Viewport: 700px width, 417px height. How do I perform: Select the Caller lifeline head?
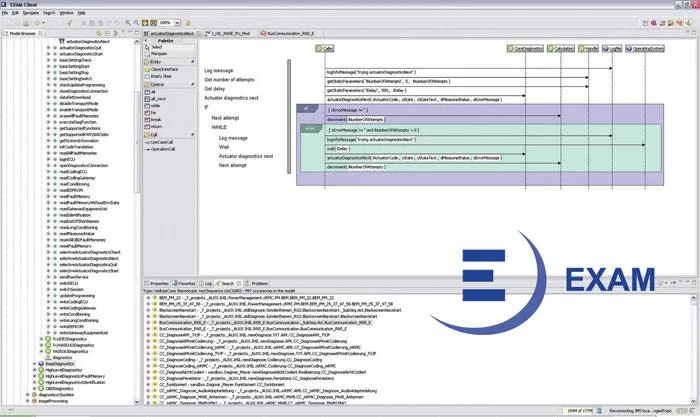[325, 48]
